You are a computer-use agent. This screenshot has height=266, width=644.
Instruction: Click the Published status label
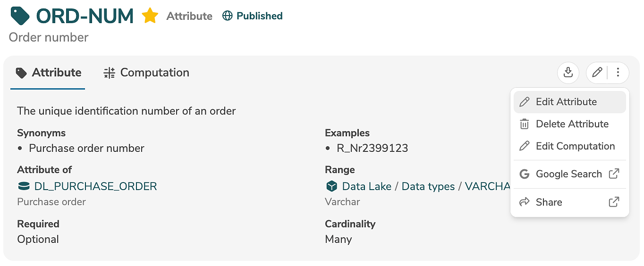point(259,16)
